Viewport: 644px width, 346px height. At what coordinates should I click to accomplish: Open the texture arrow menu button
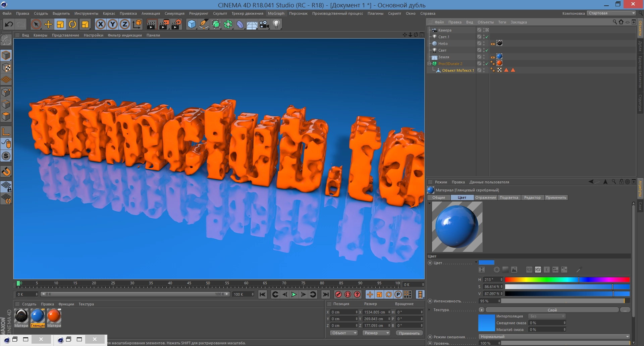point(482,310)
